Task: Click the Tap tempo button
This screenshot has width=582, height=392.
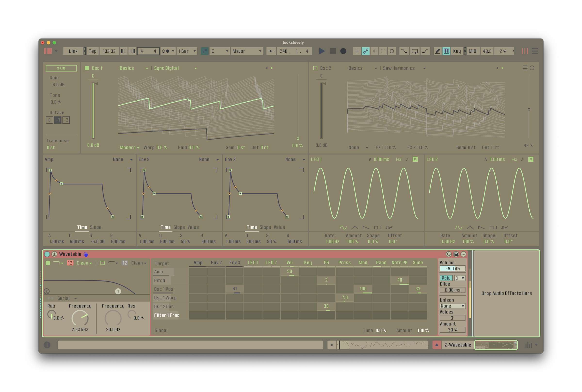Action: coord(92,51)
